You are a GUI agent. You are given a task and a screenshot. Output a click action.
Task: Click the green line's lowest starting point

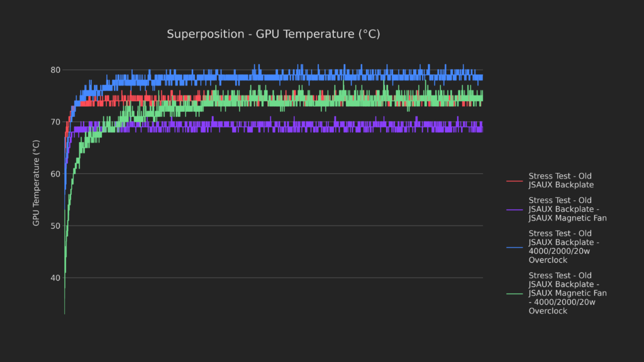(x=64, y=312)
